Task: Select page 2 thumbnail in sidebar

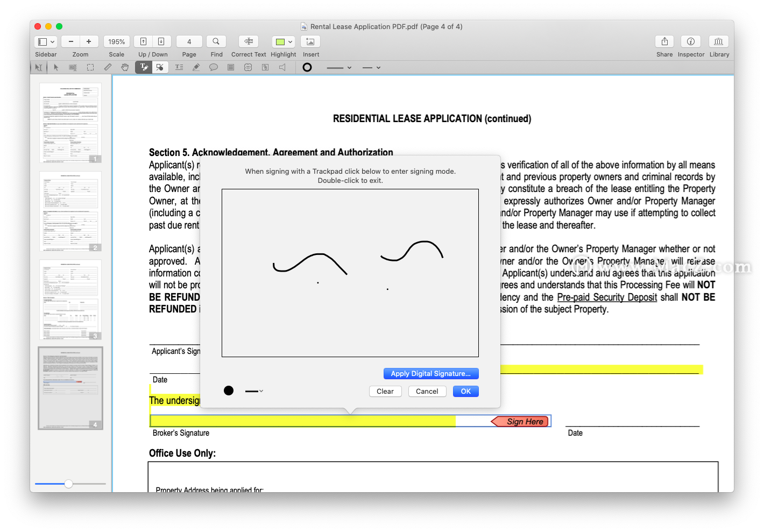Action: [70, 211]
